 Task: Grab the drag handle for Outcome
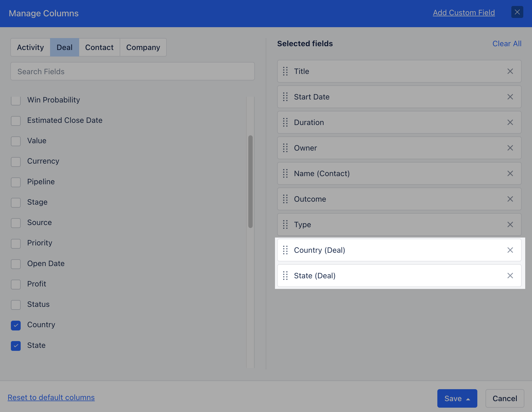pyautogui.click(x=285, y=199)
